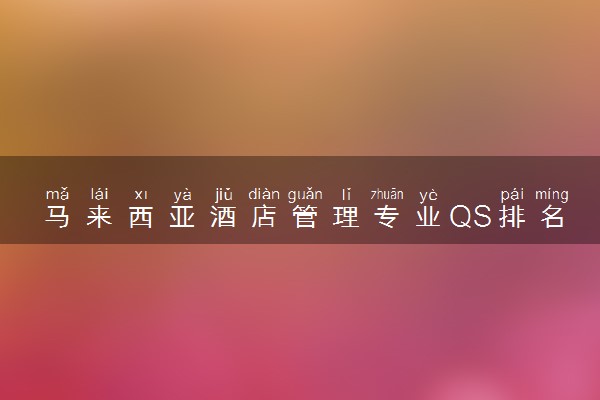Viewport: 600px width, 400px height.
Task: Select the character 西 in the banner
Action: [x=141, y=217]
